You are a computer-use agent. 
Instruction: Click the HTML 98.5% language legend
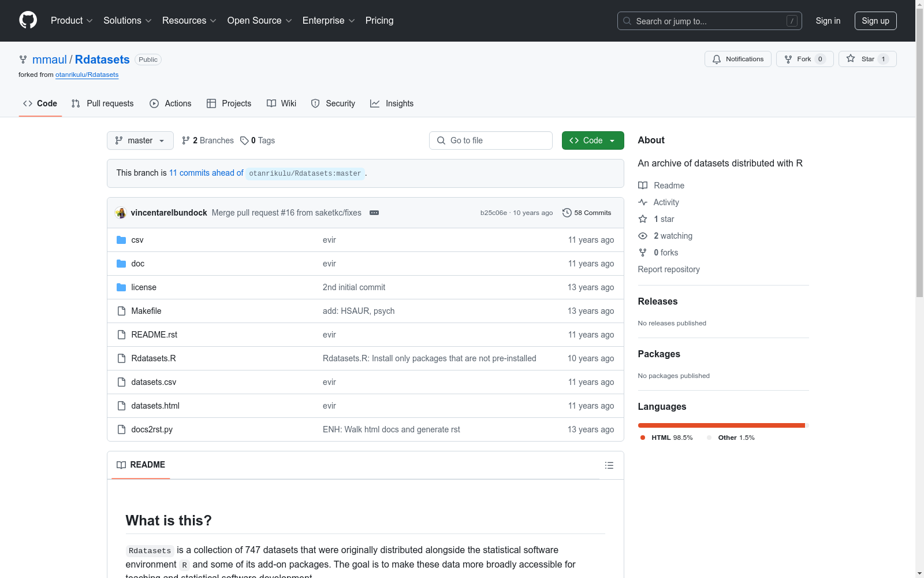point(666,438)
